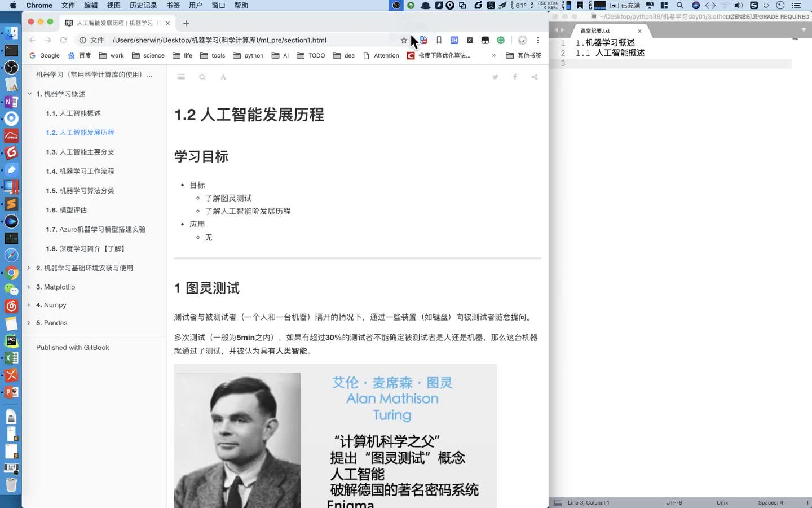Open the 帮助 menu
812x508 pixels.
[241, 5]
